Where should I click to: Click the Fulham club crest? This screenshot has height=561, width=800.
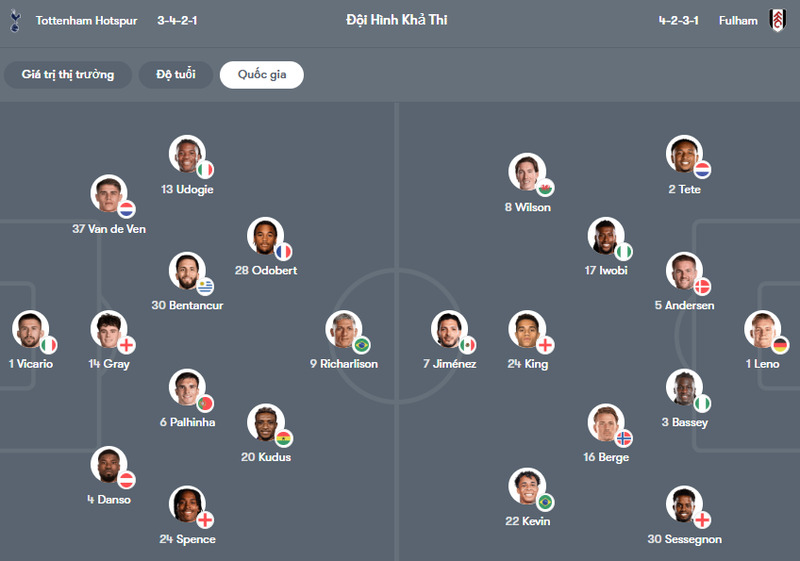(x=777, y=21)
